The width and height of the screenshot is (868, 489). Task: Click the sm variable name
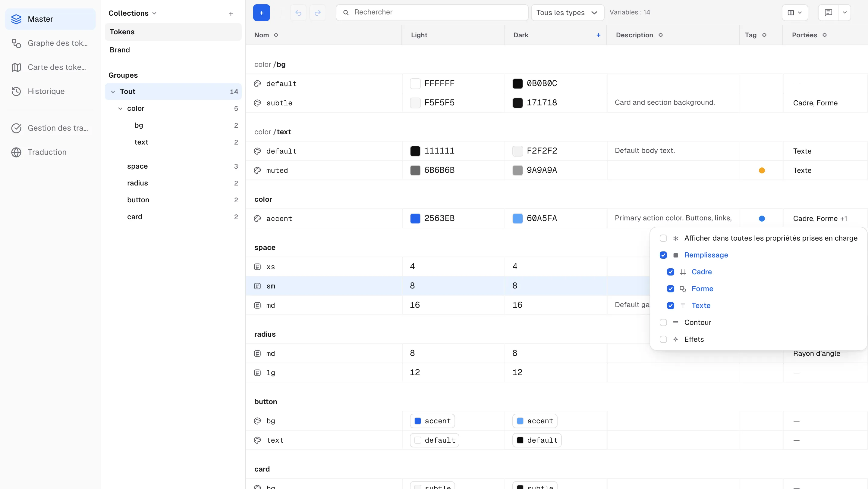pos(271,286)
